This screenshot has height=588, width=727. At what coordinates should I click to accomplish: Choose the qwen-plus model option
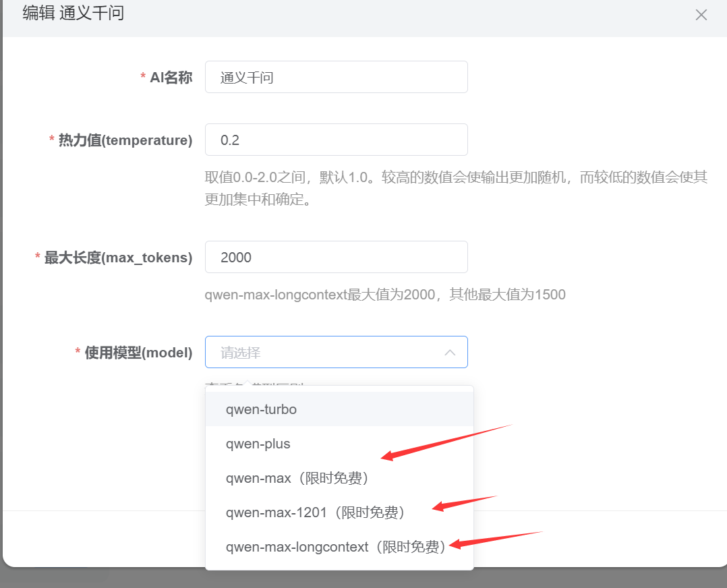[x=339, y=443]
